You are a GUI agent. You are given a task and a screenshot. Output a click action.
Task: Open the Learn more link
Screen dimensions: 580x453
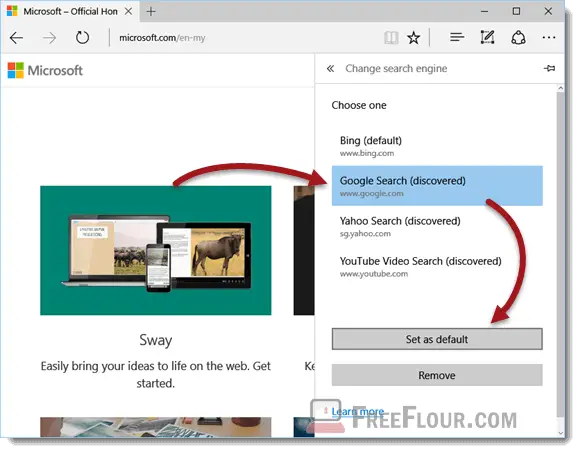click(358, 411)
